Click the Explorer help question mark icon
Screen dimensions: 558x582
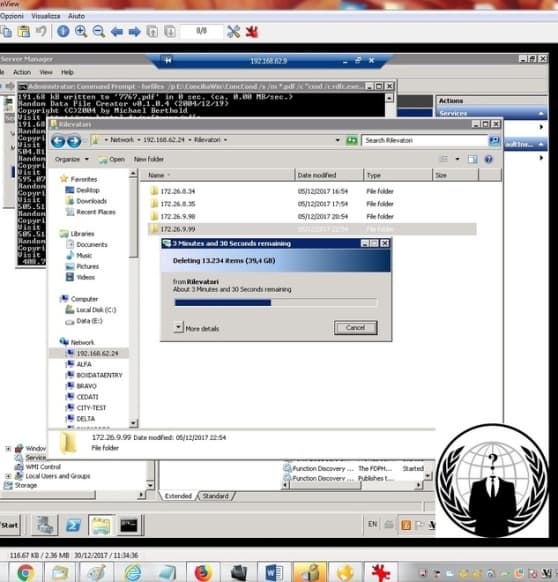[x=489, y=159]
